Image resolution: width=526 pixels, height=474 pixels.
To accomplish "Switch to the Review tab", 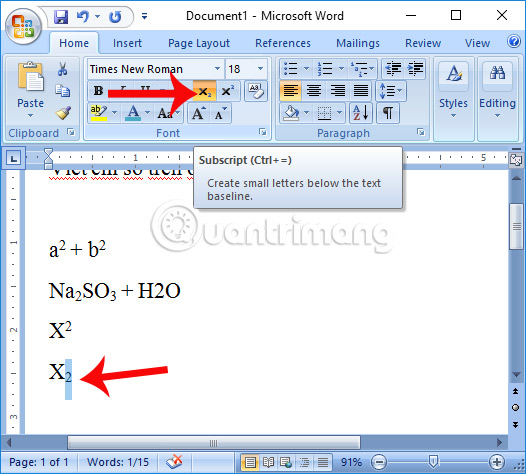I will (x=423, y=43).
